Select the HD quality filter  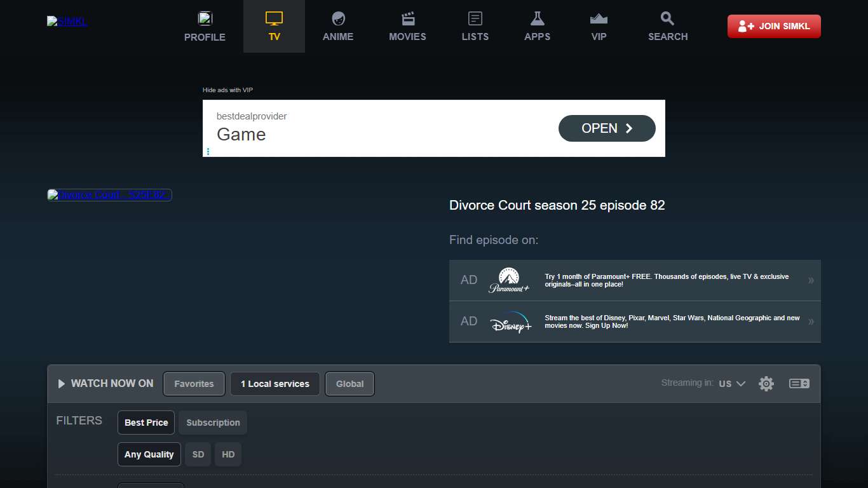[228, 454]
